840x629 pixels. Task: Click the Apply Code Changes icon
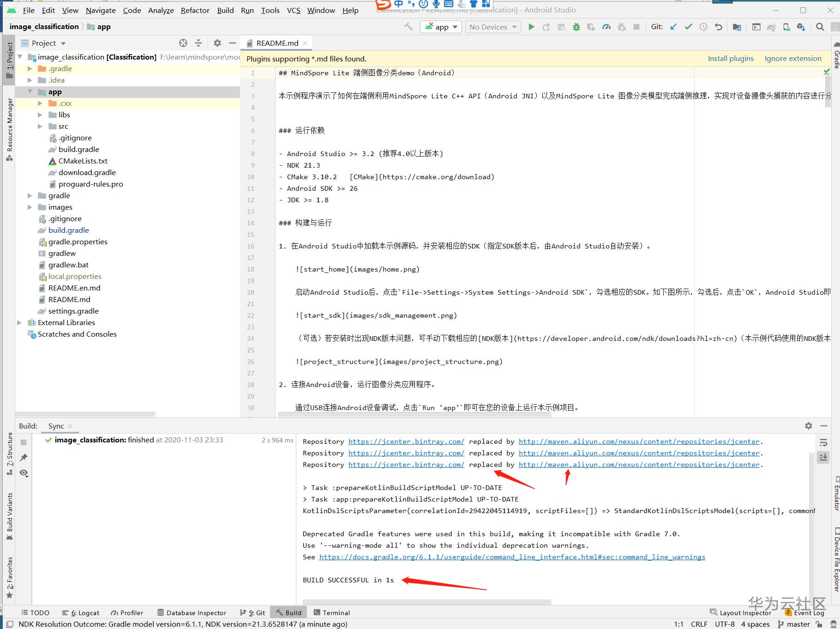click(x=561, y=27)
